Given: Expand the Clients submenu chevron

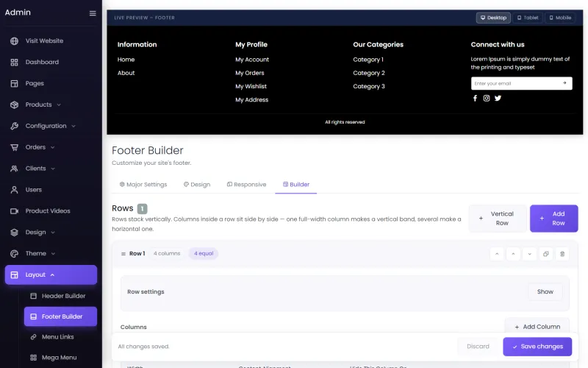Looking at the screenshot, I should (x=53, y=169).
